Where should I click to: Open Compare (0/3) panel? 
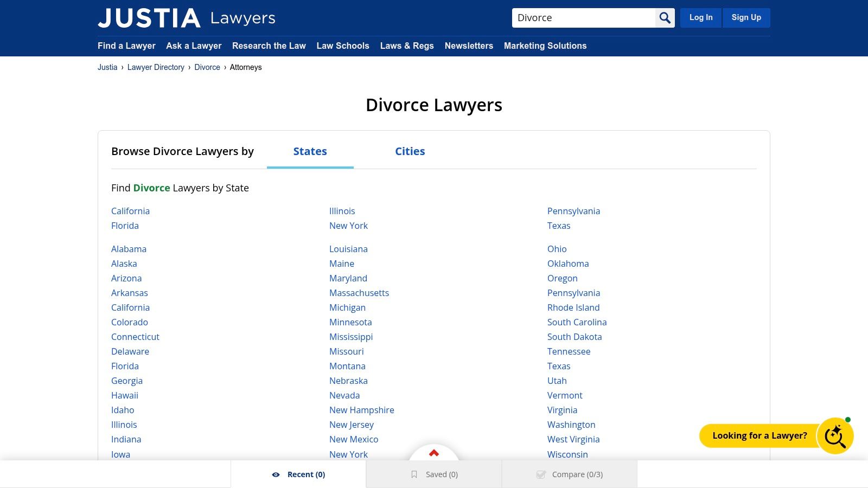tap(570, 474)
